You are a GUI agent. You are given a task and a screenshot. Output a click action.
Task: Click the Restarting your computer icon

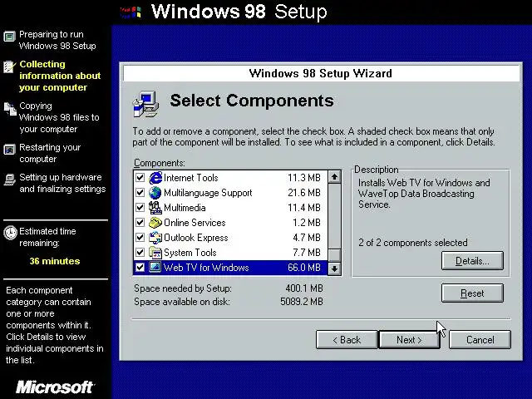[9, 150]
